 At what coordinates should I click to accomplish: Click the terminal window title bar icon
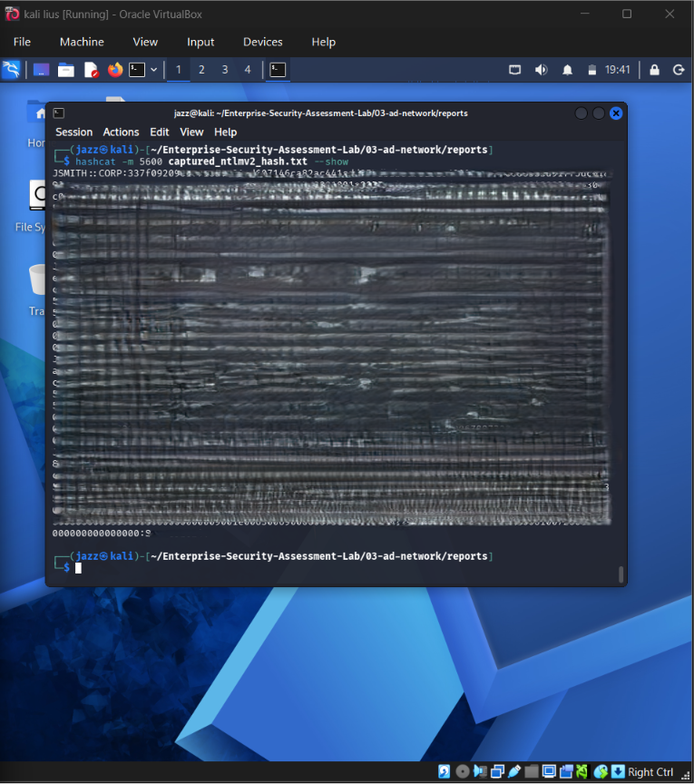click(58, 113)
